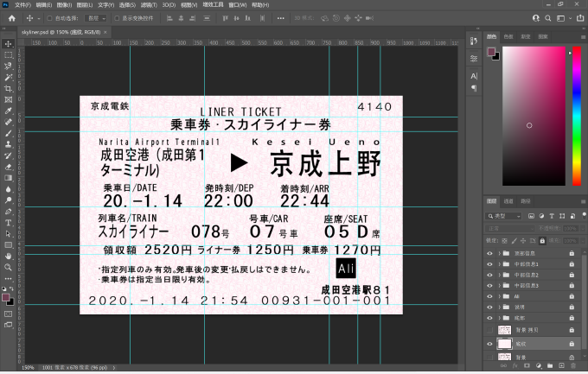Open the 图像(I) menu

64,5
